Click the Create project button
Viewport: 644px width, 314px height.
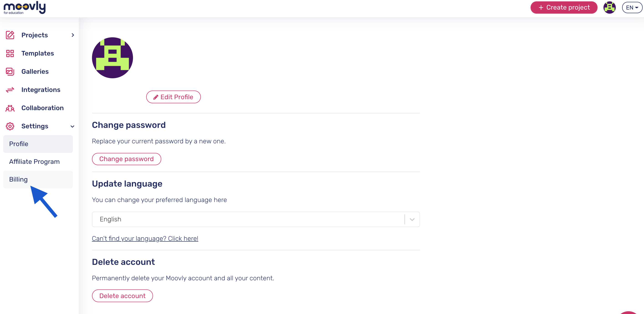(564, 8)
